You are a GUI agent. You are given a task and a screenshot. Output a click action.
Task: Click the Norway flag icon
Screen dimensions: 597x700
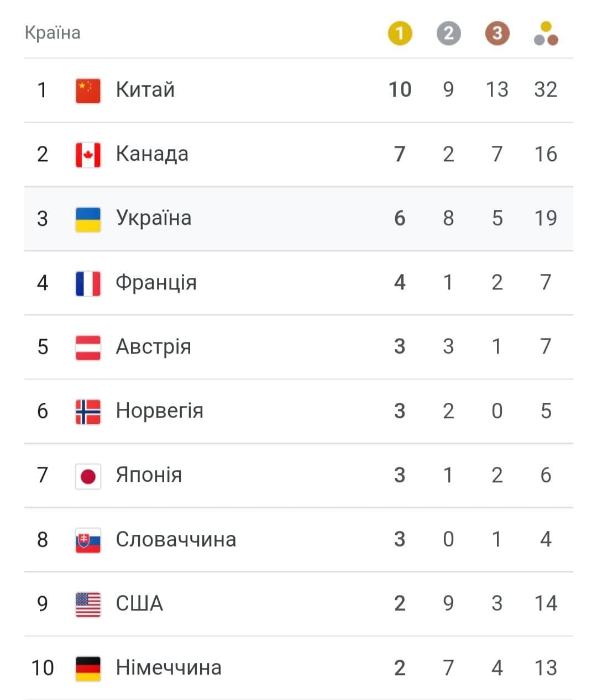88,412
